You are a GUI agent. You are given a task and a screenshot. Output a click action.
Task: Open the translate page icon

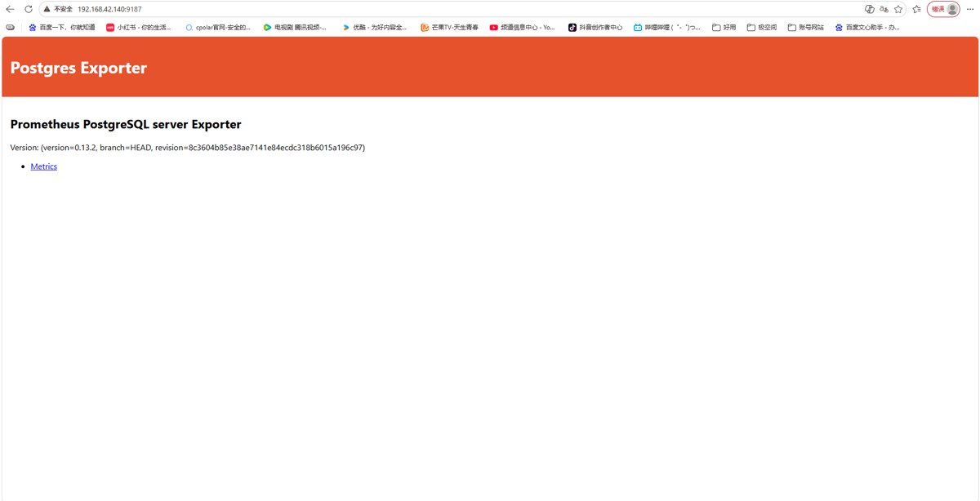(x=884, y=9)
